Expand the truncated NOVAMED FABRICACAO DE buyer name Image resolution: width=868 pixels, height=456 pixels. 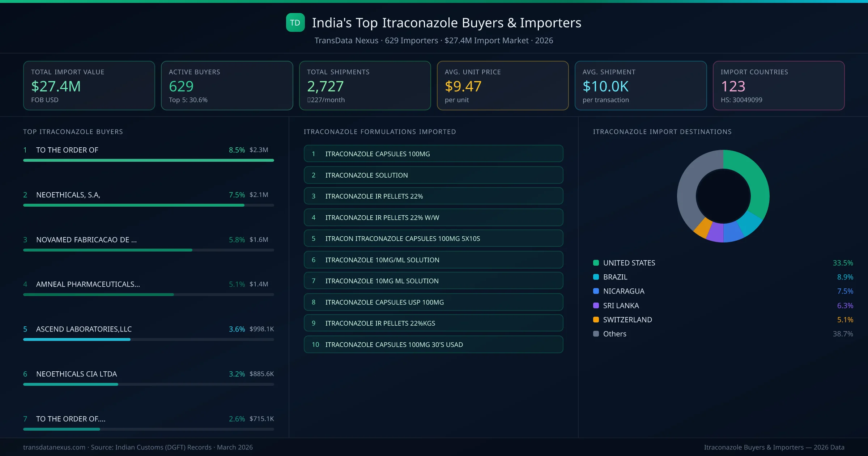pos(86,240)
